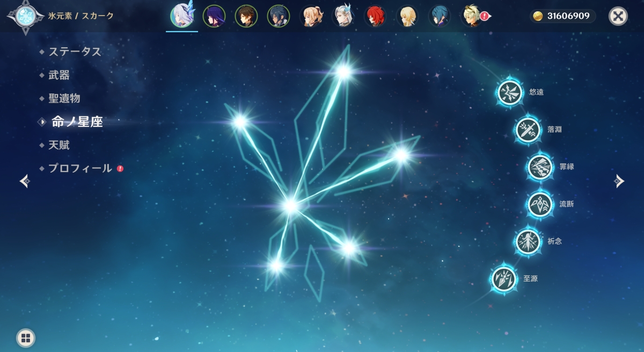Select the 至源 constellation node icon
The width and height of the screenshot is (644, 352).
[504, 278]
